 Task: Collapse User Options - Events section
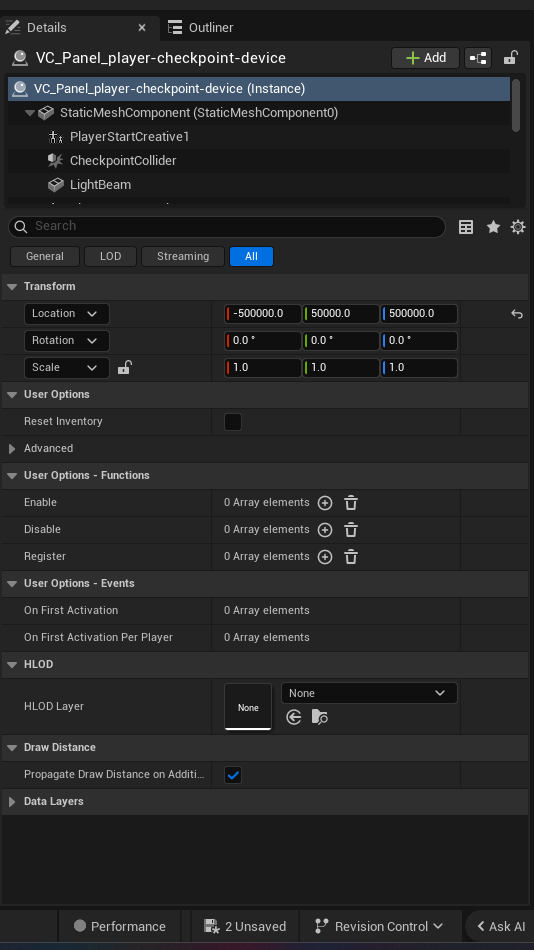(x=12, y=583)
